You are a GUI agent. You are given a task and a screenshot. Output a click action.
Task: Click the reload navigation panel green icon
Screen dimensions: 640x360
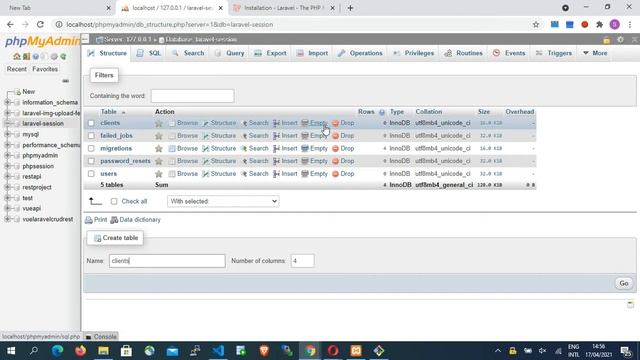pyautogui.click(x=63, y=56)
